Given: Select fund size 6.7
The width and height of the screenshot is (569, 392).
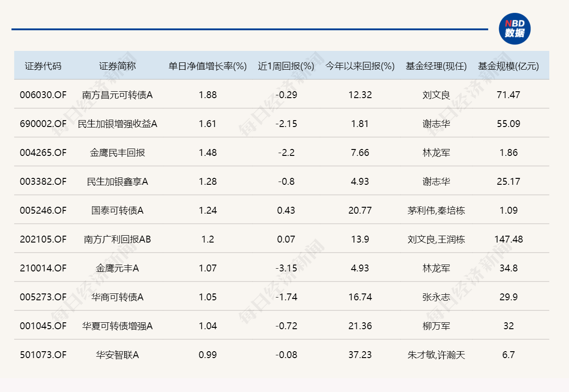Looking at the screenshot, I should click(508, 355).
